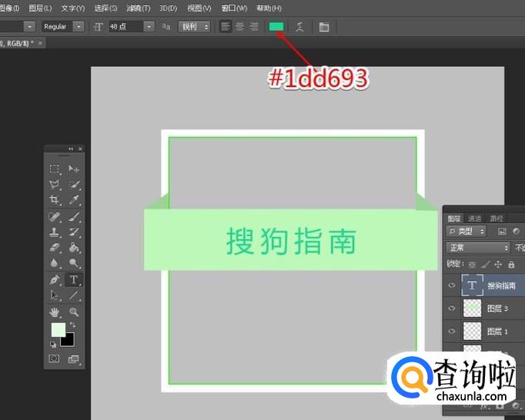Viewport: 525px width, 420px height.
Task: Select the Clone Stamp tool
Action: pos(54,232)
